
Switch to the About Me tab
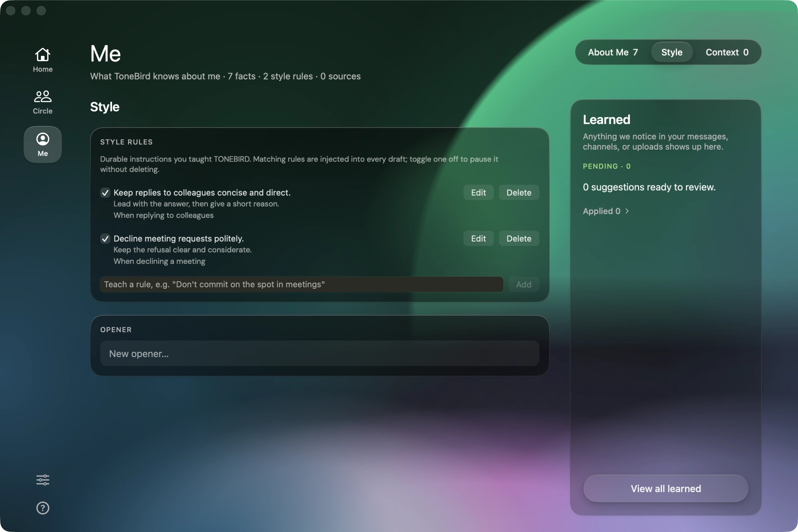613,52
